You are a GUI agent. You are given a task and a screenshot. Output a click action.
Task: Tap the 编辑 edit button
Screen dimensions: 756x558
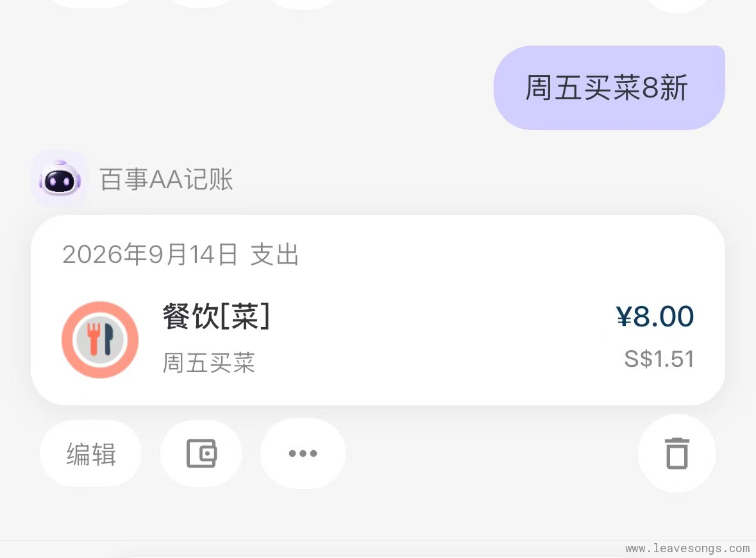point(90,454)
